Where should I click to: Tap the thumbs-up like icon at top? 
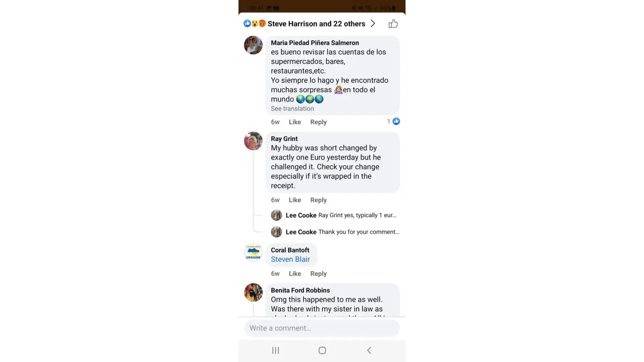coord(393,24)
